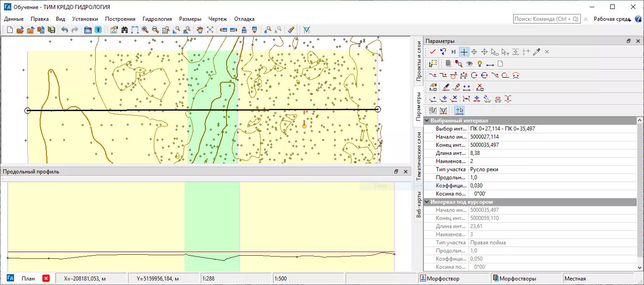Close the План tab with red X
The image size is (644, 285).
tap(46, 278)
